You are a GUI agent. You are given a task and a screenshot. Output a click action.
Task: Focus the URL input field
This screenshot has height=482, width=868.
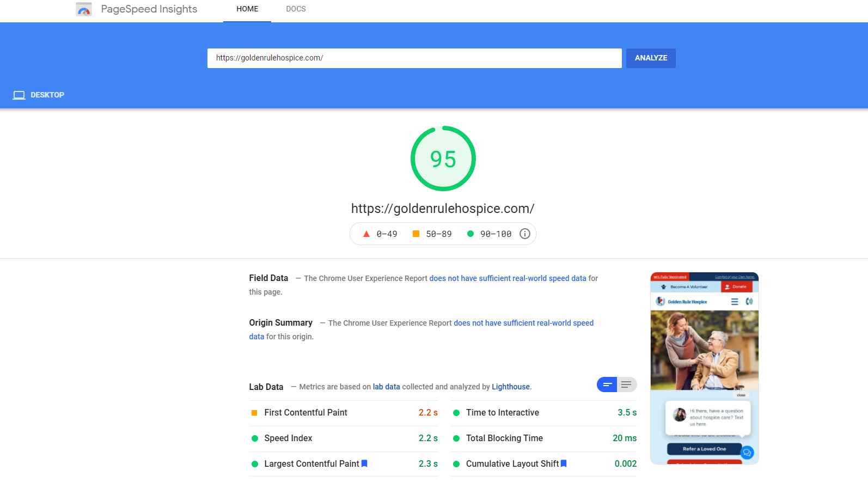click(414, 58)
